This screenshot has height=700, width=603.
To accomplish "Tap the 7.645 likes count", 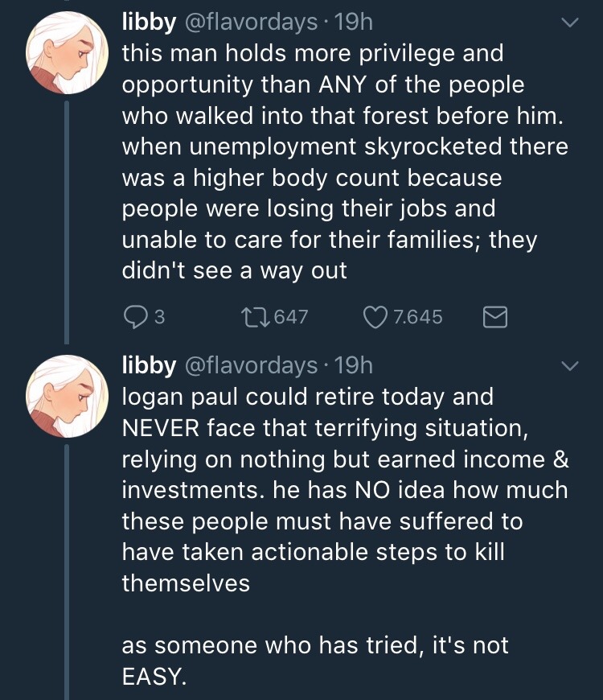I will click(x=415, y=317).
